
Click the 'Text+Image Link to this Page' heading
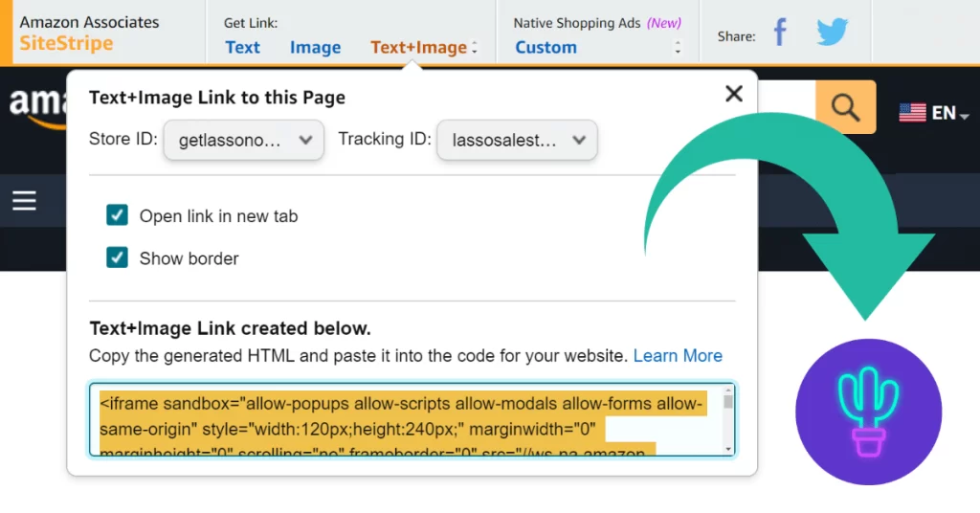(217, 98)
